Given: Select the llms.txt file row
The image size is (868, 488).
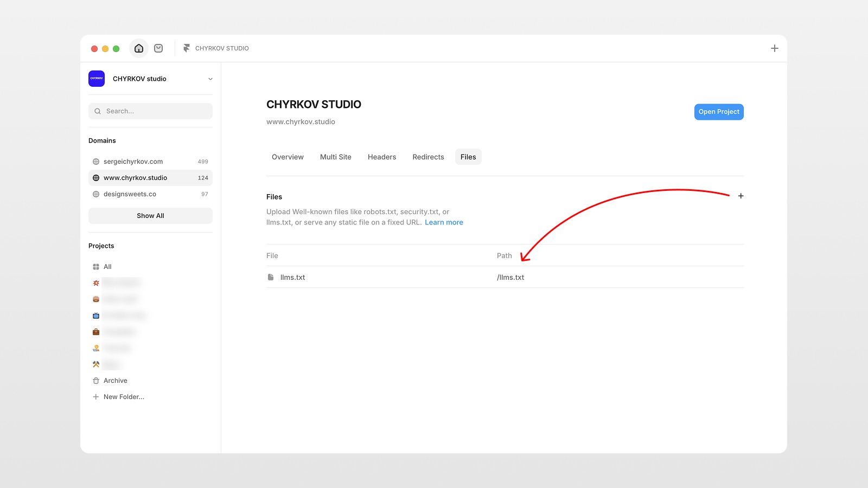Looking at the screenshot, I should pos(505,277).
